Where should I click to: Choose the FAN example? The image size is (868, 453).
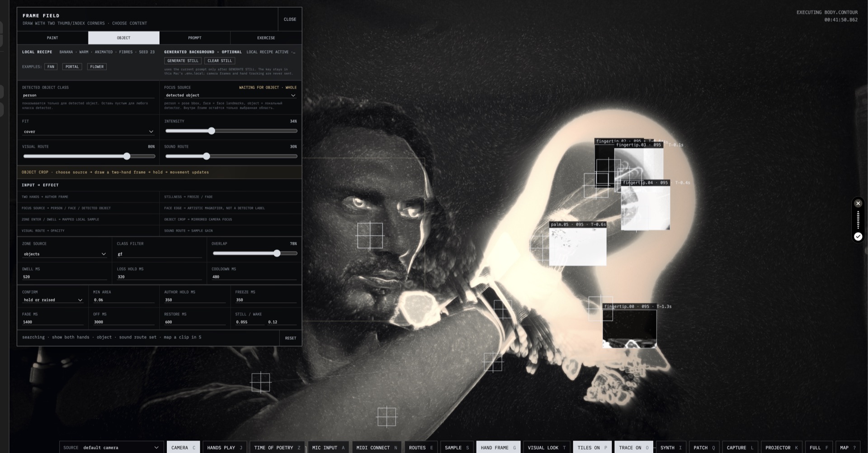tap(51, 67)
